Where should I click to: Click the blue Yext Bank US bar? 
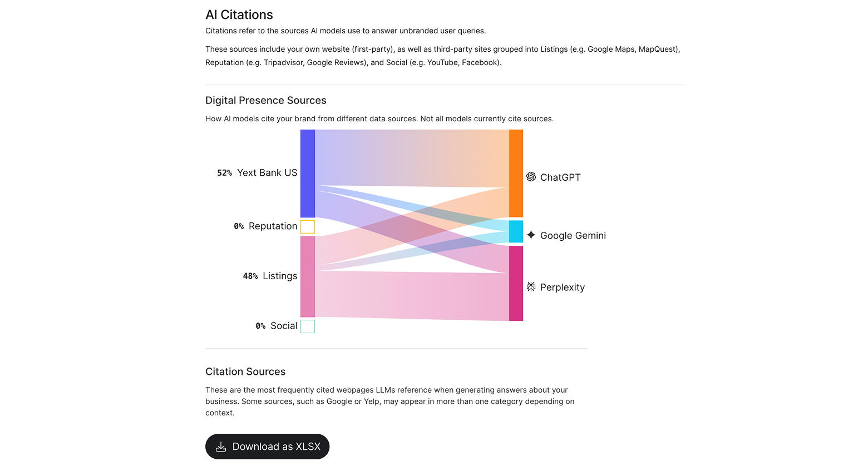(307, 173)
